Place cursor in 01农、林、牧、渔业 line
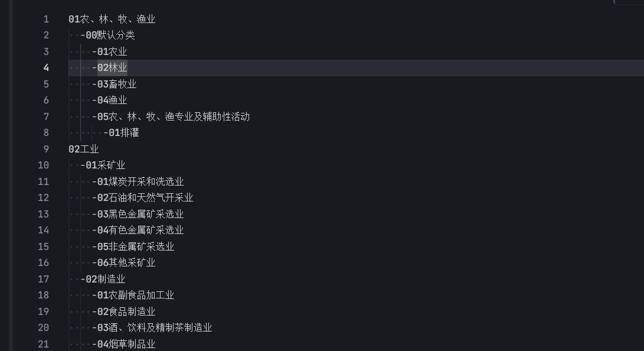 coord(112,19)
